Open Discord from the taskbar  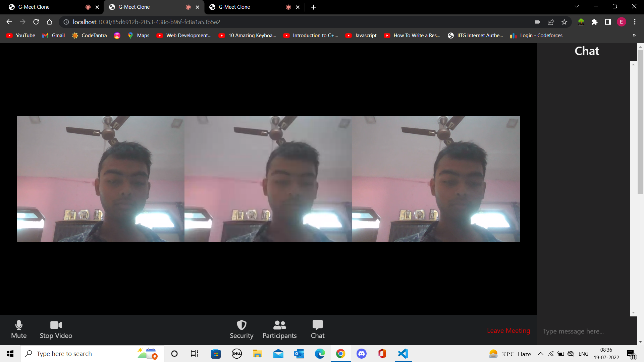(x=361, y=354)
